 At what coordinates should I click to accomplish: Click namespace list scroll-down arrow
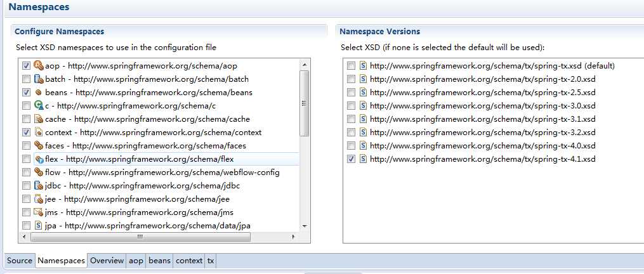tap(305, 226)
